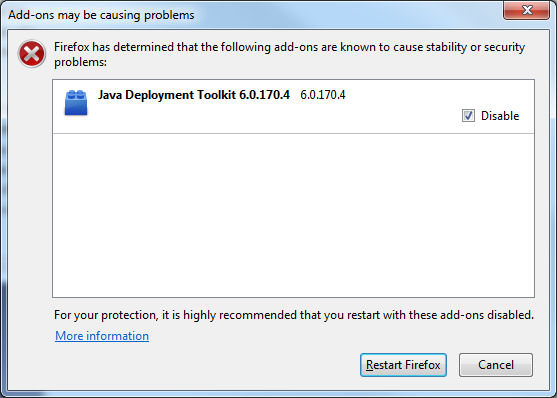Click the blue Lego brick plugin icon
557x398 pixels.
76,103
